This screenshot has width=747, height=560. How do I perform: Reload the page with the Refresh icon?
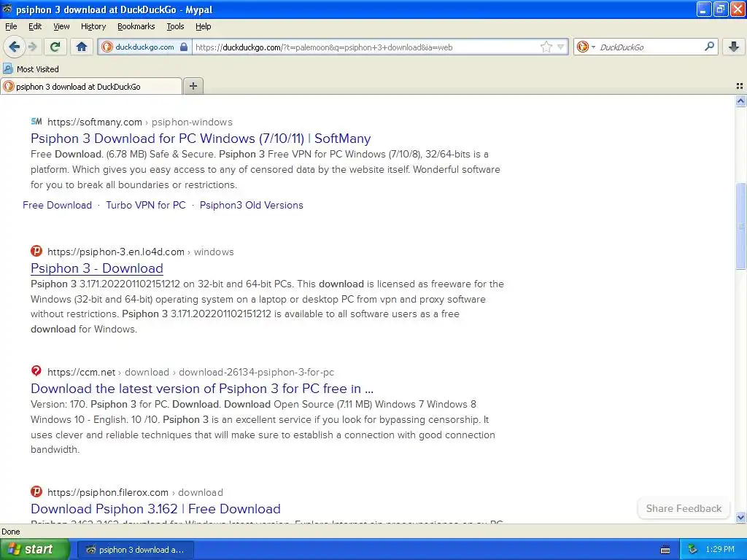click(55, 47)
